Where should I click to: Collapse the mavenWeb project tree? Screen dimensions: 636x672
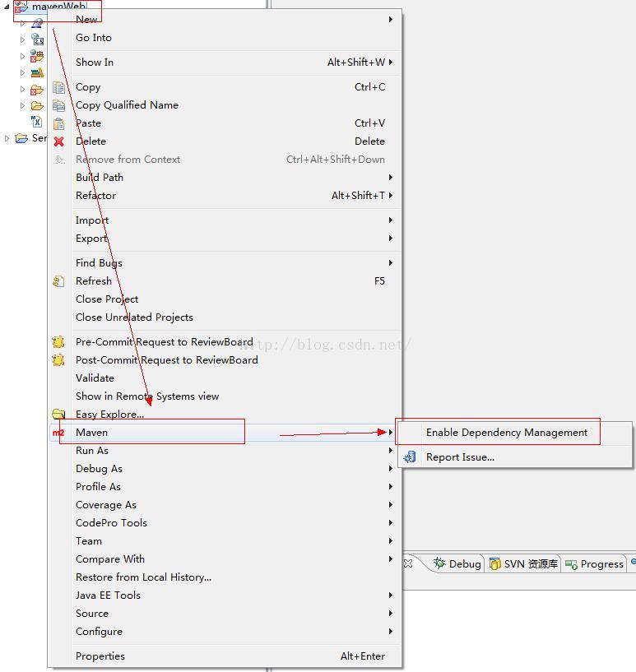(7, 7)
